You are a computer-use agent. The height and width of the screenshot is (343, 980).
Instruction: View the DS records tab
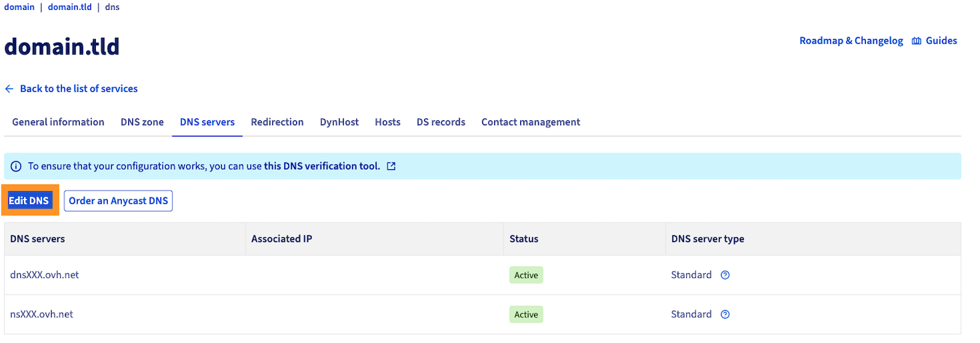441,122
